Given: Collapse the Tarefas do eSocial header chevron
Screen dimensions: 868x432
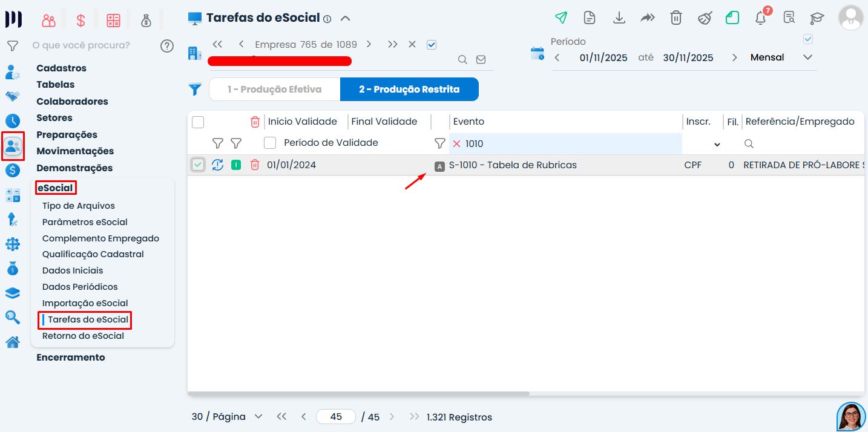Looking at the screenshot, I should [345, 18].
